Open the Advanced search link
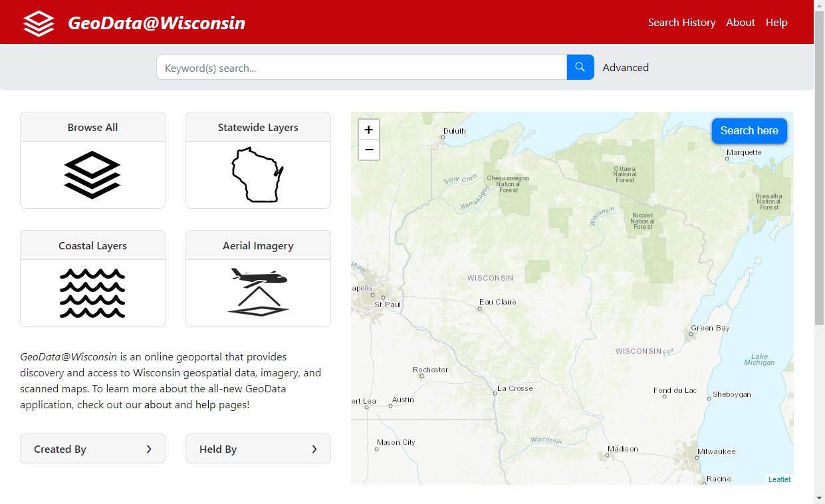 pyautogui.click(x=625, y=67)
